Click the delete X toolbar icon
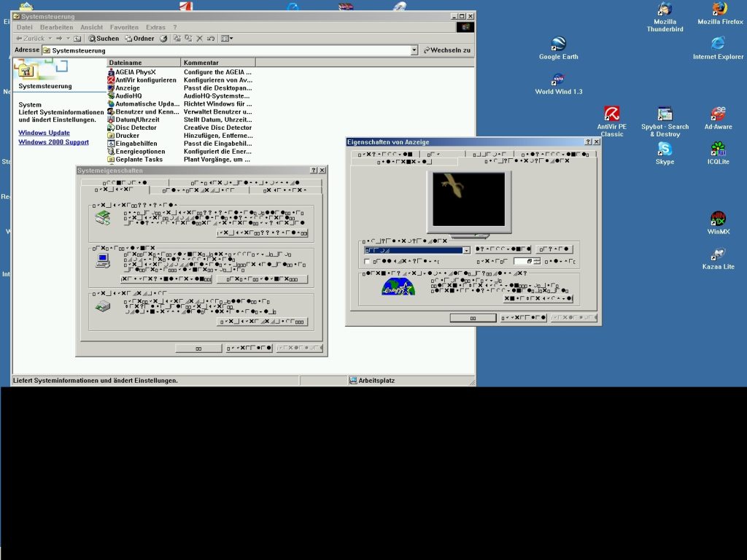Viewport: 747px width, 560px height. click(200, 39)
